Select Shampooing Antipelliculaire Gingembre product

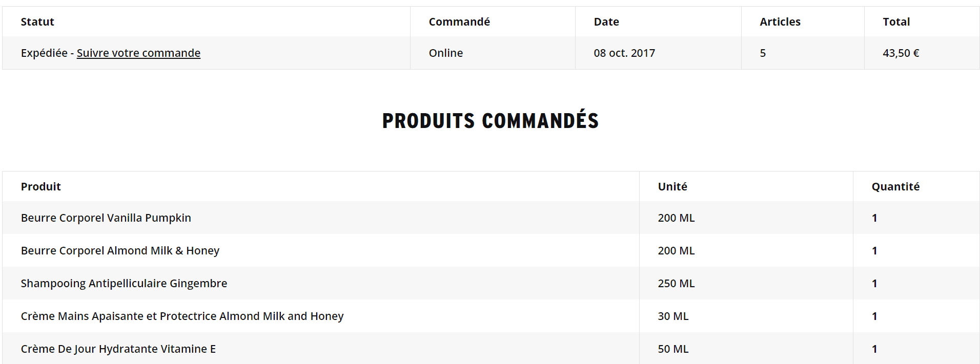coord(124,283)
